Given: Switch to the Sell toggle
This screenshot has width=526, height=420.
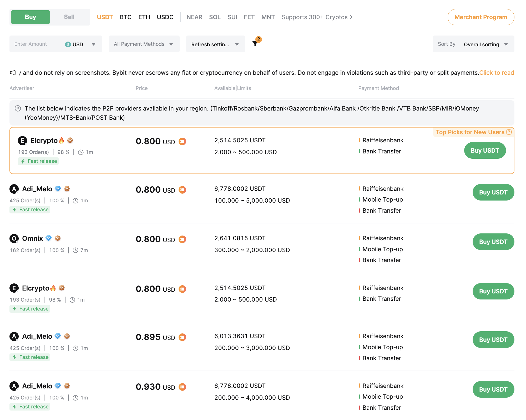Looking at the screenshot, I should pyautogui.click(x=69, y=17).
